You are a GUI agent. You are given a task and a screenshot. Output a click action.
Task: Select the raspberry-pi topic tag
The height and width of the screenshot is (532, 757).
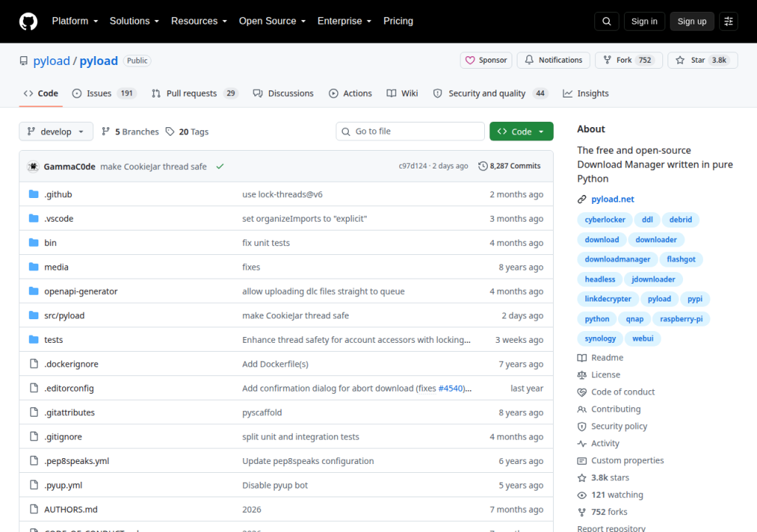point(681,319)
